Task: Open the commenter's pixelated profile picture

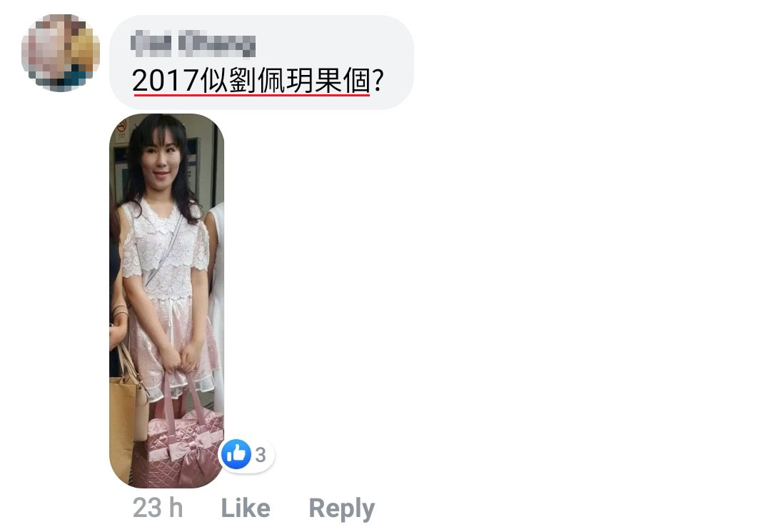Action: pos(61,53)
